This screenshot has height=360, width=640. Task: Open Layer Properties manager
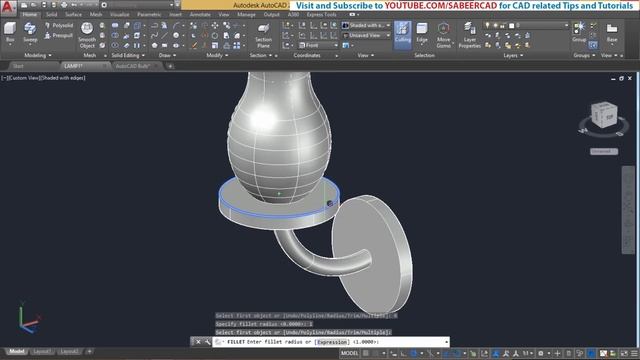click(x=469, y=35)
